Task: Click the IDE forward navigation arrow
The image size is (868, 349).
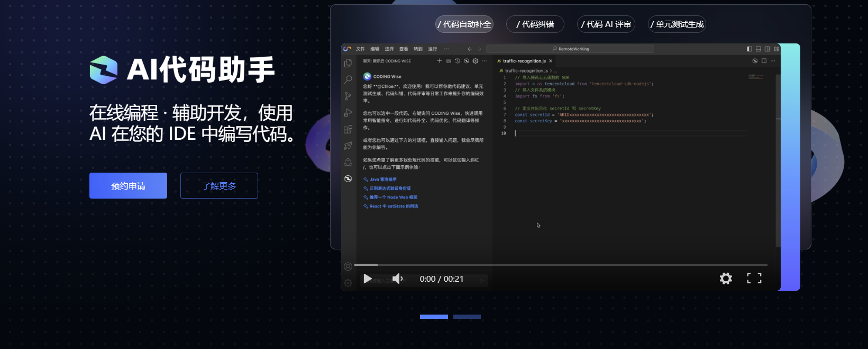Action: [479, 49]
